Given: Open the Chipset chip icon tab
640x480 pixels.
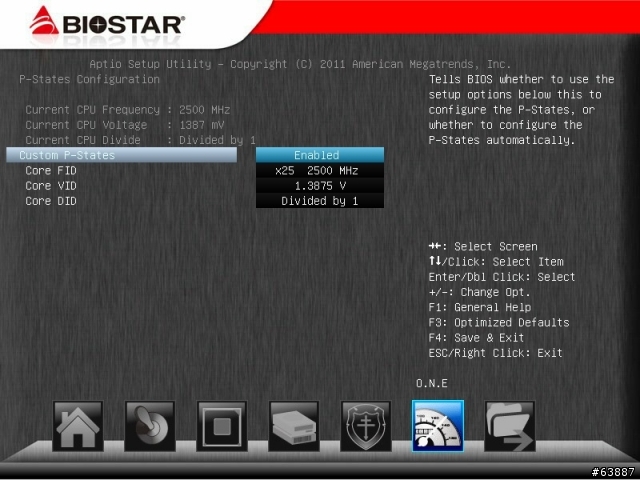Looking at the screenshot, I should point(222,426).
